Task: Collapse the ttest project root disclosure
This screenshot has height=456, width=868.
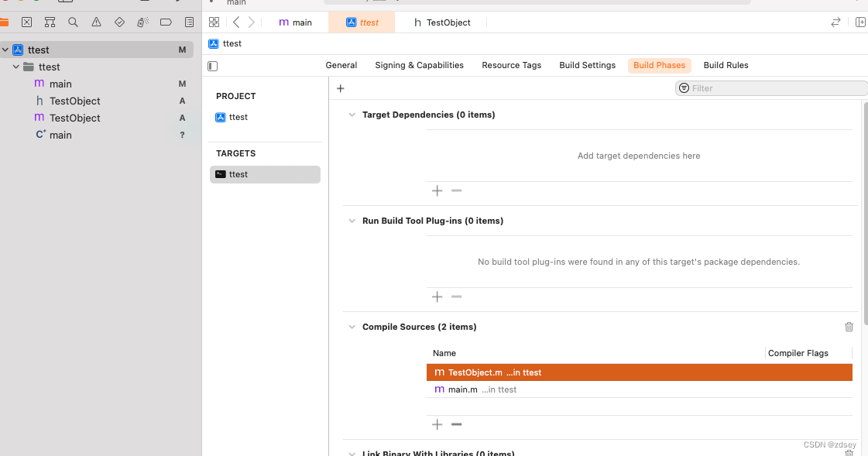Action: [x=5, y=50]
